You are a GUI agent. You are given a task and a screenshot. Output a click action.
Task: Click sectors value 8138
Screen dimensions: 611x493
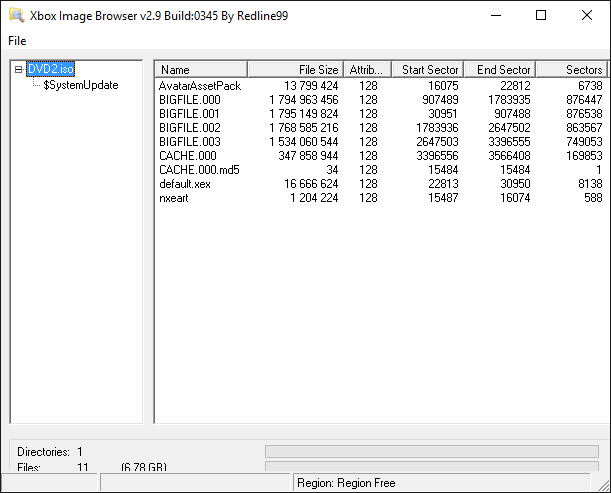click(x=590, y=184)
